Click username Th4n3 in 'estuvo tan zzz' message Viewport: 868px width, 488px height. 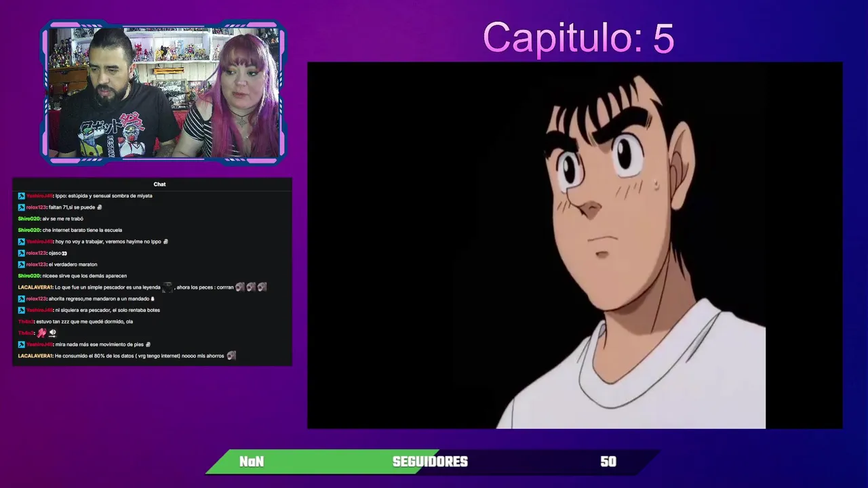[x=26, y=322]
